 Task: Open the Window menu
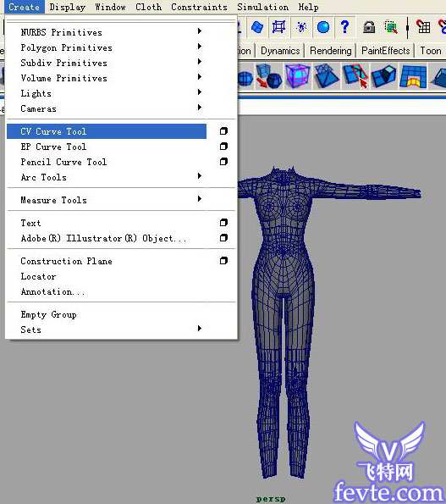(110, 7)
